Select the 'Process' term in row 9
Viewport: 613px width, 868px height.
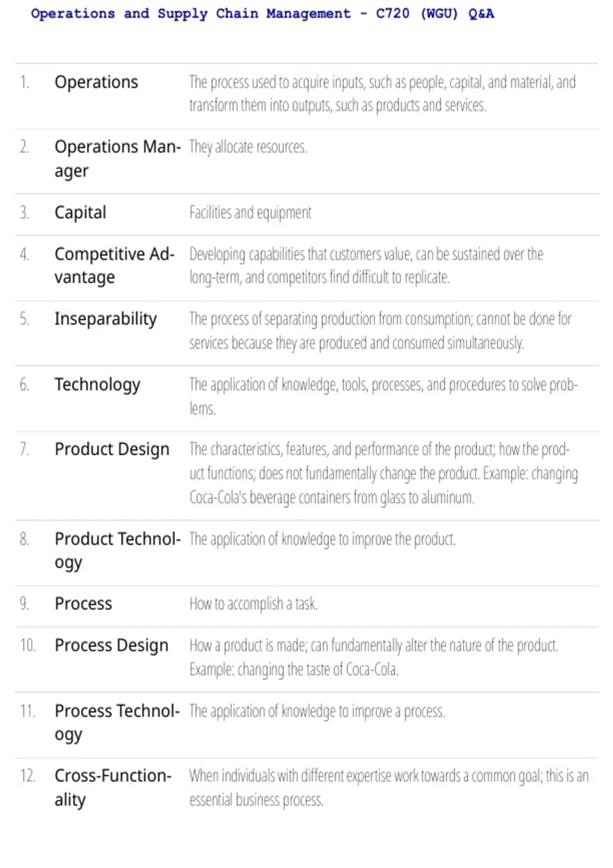tap(83, 604)
